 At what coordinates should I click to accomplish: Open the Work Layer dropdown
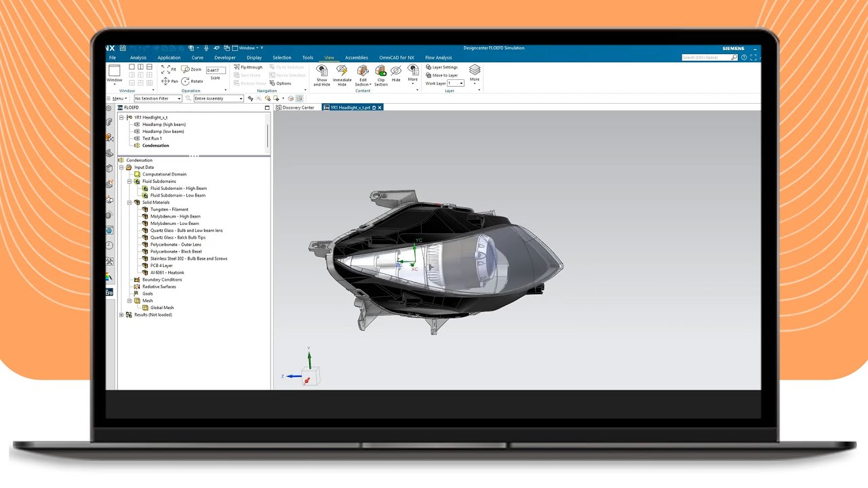[456, 83]
